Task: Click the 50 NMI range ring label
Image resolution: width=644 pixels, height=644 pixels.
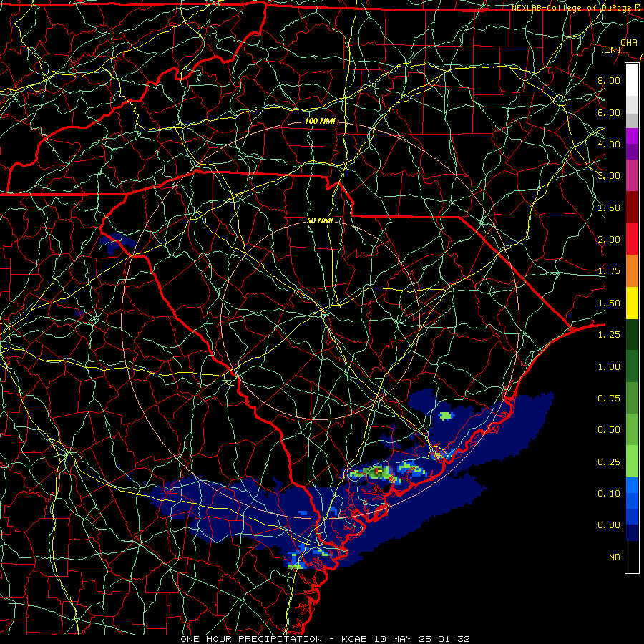Action: click(320, 220)
